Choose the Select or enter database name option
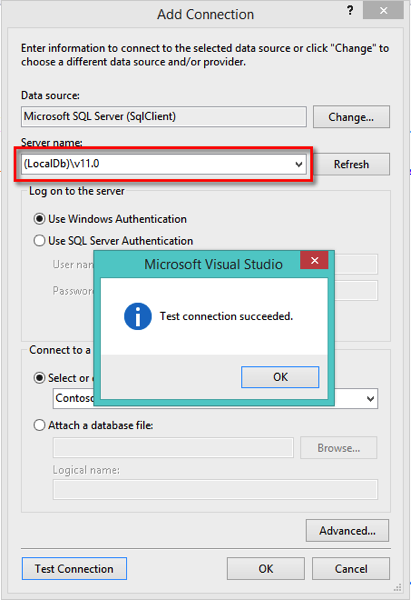This screenshot has width=411, height=600. [39, 378]
